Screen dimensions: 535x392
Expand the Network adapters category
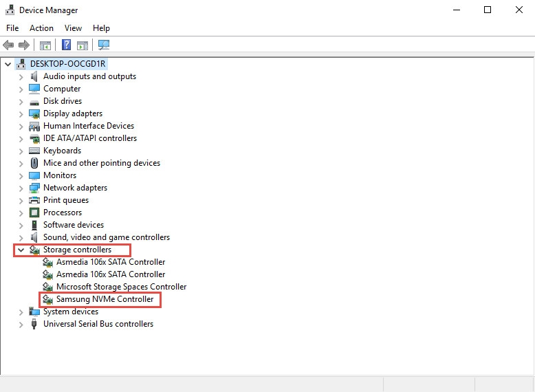(x=21, y=188)
